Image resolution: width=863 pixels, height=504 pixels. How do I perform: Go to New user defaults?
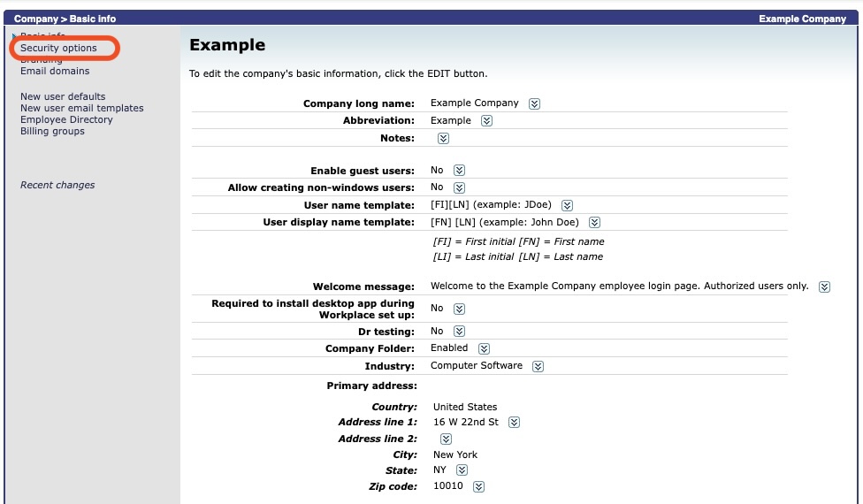[63, 96]
